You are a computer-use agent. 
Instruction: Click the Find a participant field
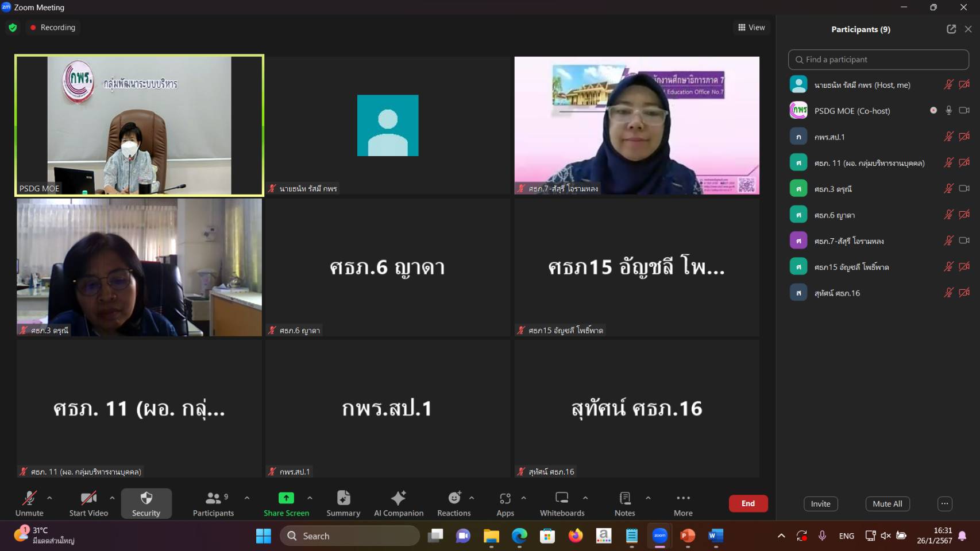coord(878,60)
